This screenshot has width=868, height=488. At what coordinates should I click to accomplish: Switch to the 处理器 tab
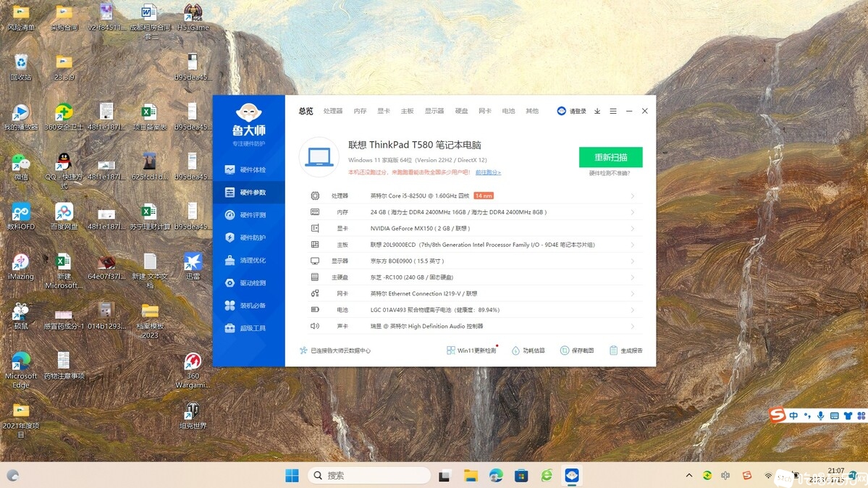point(333,112)
